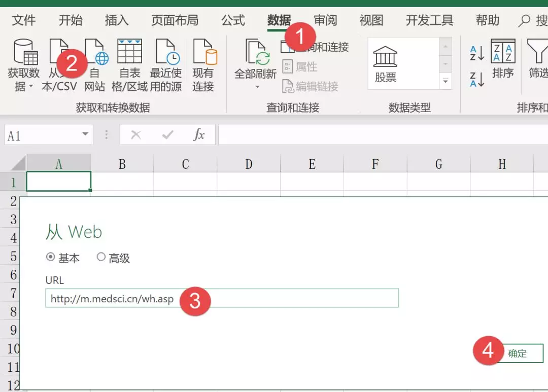The image size is (548, 392).
Task: Open Properties (属性) in Queries group
Action: coord(300,66)
